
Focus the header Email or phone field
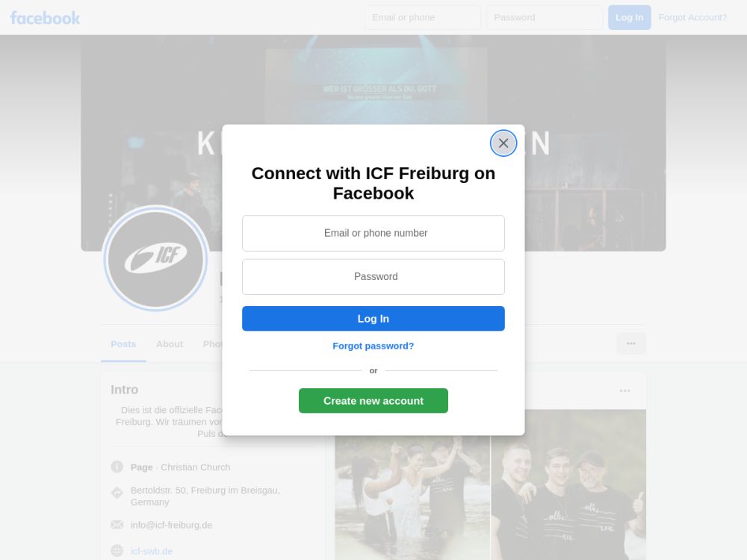[x=423, y=18]
